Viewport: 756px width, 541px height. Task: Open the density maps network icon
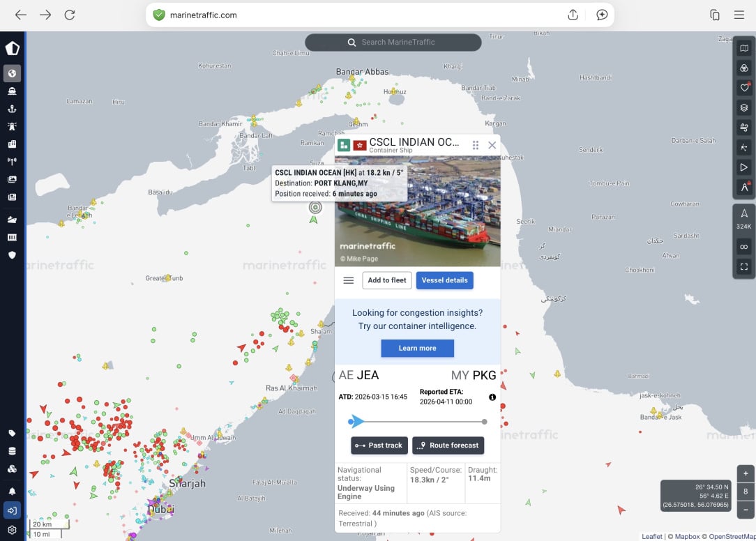pos(744,147)
